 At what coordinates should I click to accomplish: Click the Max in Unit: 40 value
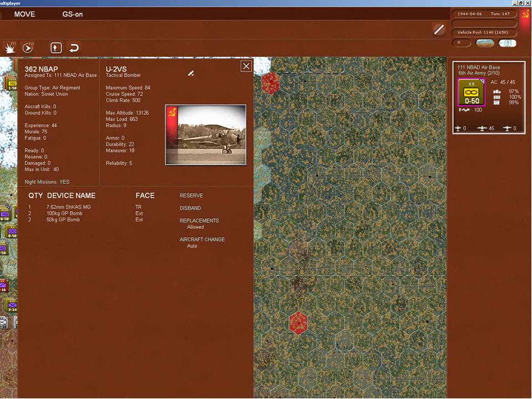click(42, 170)
